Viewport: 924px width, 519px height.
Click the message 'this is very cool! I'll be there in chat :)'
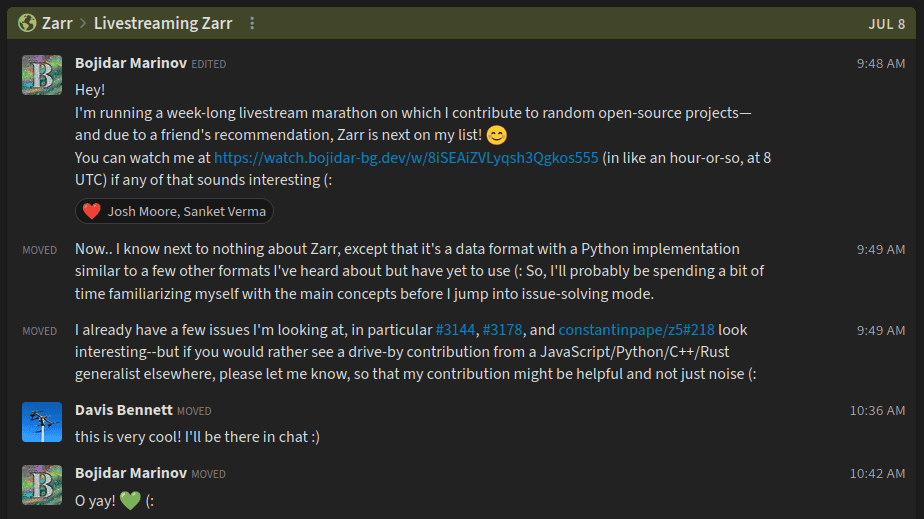(x=197, y=437)
